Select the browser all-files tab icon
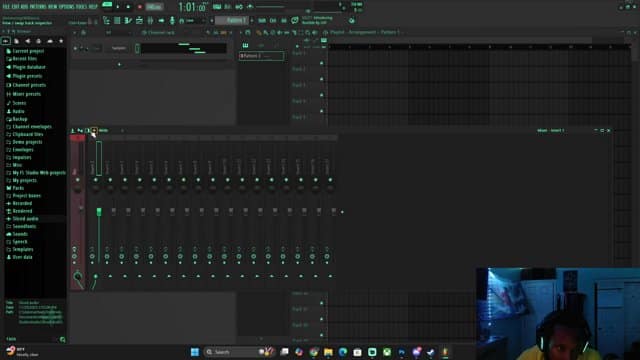This screenshot has height=360, width=640. coord(5,41)
